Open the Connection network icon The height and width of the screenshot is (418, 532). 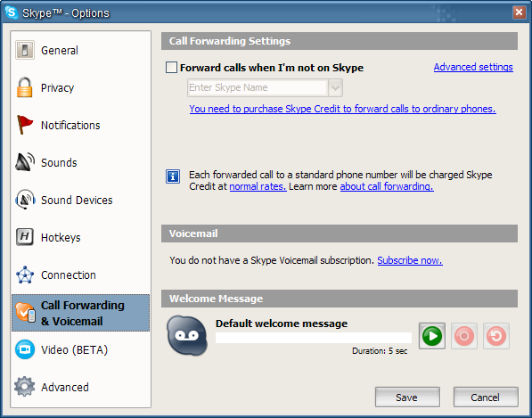point(25,275)
